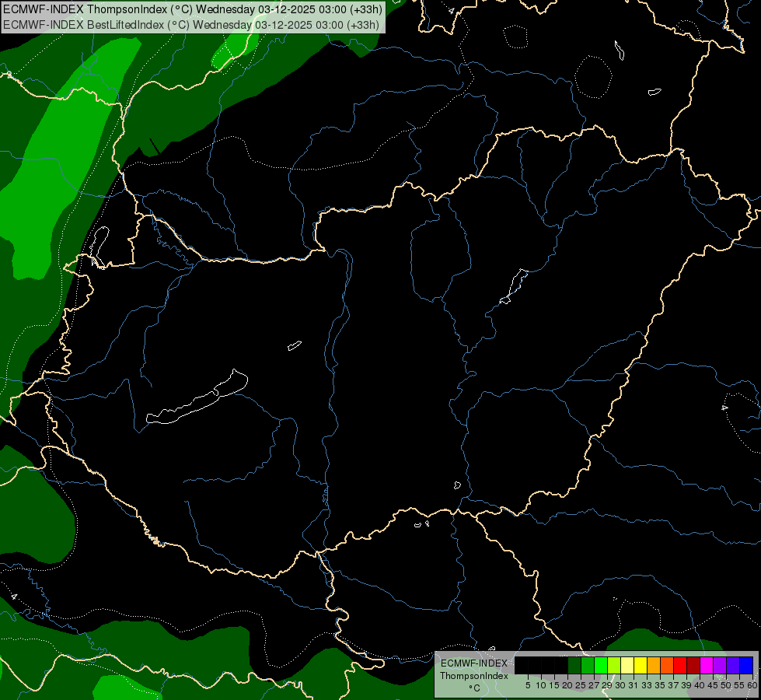This screenshot has width=761, height=700.
Task: Click the blue 55-60 legend swatch
Action: click(746, 665)
